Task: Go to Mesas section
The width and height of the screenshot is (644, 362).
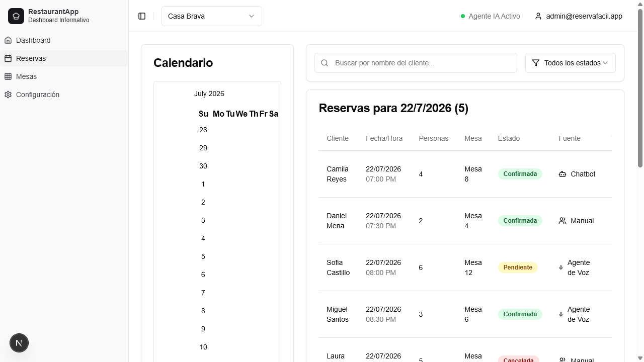Action: [x=64, y=76]
